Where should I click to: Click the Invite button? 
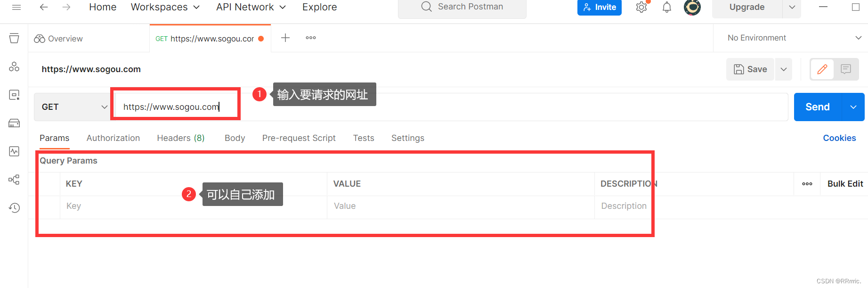pyautogui.click(x=600, y=7)
